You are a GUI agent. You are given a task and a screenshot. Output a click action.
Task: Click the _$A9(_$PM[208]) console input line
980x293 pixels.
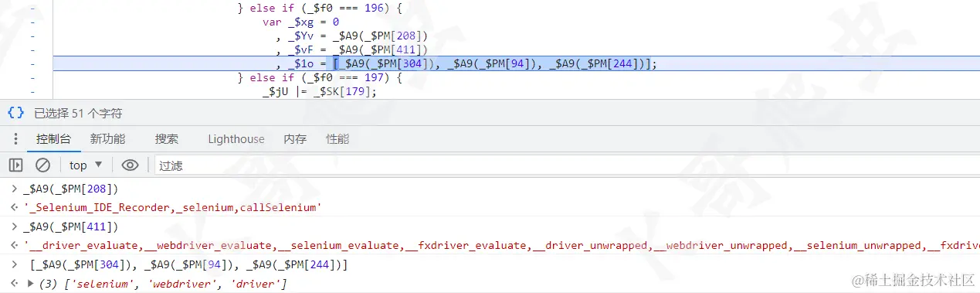[70, 188]
